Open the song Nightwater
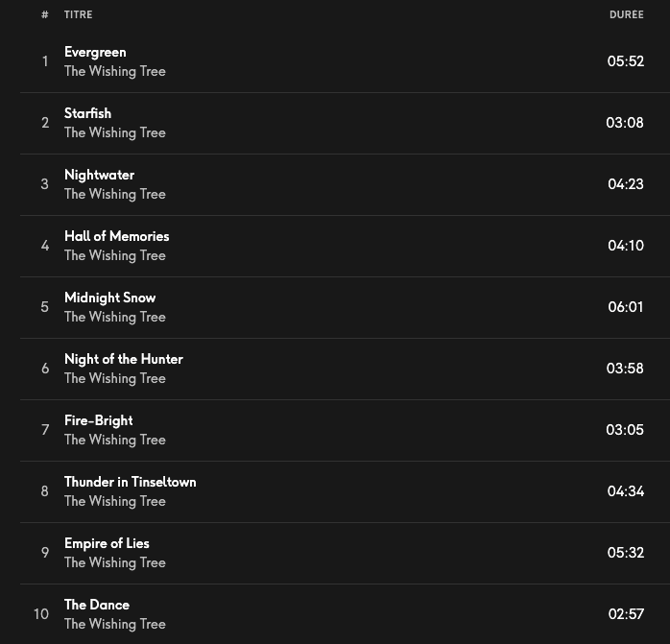 [x=99, y=175]
